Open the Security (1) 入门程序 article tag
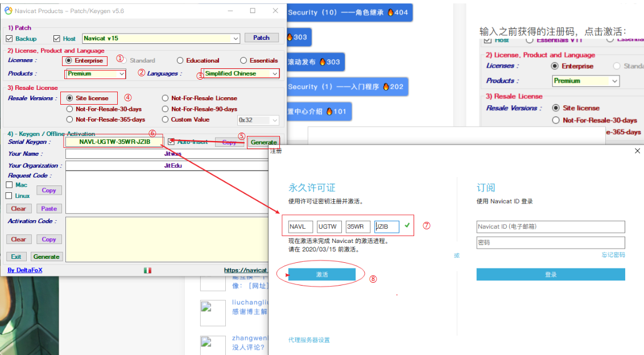Screen dimensions: 644x355 pyautogui.click(x=346, y=86)
